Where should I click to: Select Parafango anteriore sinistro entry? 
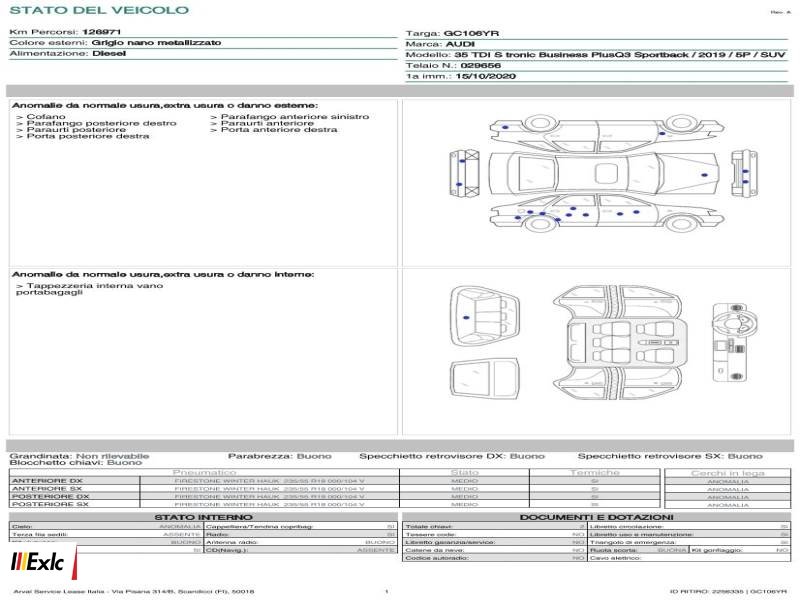coord(290,117)
